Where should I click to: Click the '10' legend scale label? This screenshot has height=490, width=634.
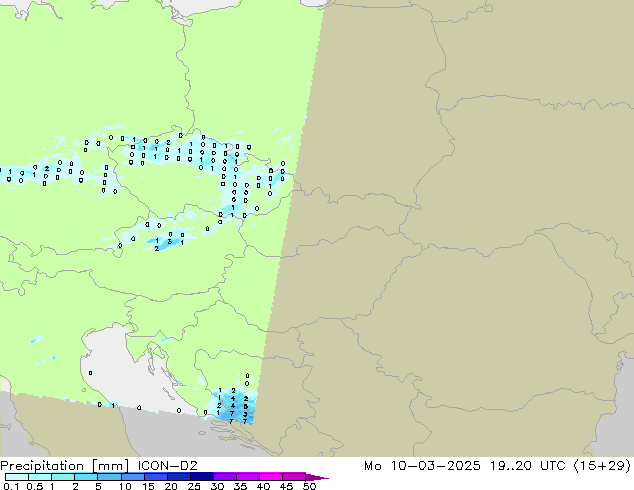pos(125,486)
